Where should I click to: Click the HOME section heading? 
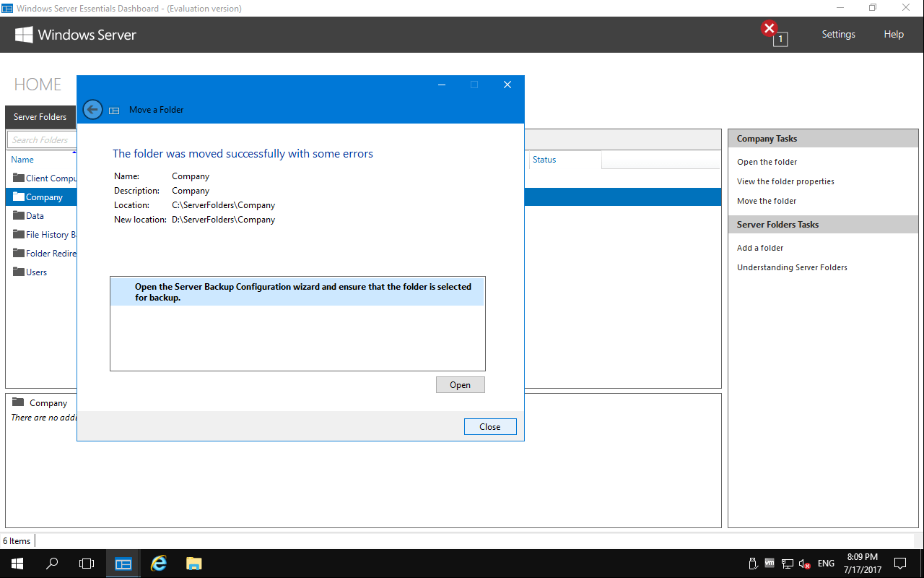pyautogui.click(x=38, y=85)
